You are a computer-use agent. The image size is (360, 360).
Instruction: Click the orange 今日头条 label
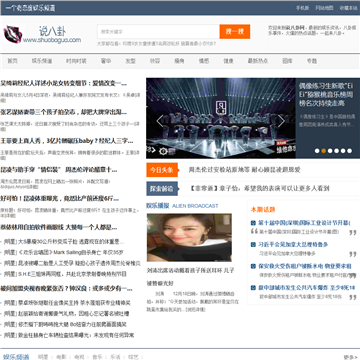pos(162,170)
